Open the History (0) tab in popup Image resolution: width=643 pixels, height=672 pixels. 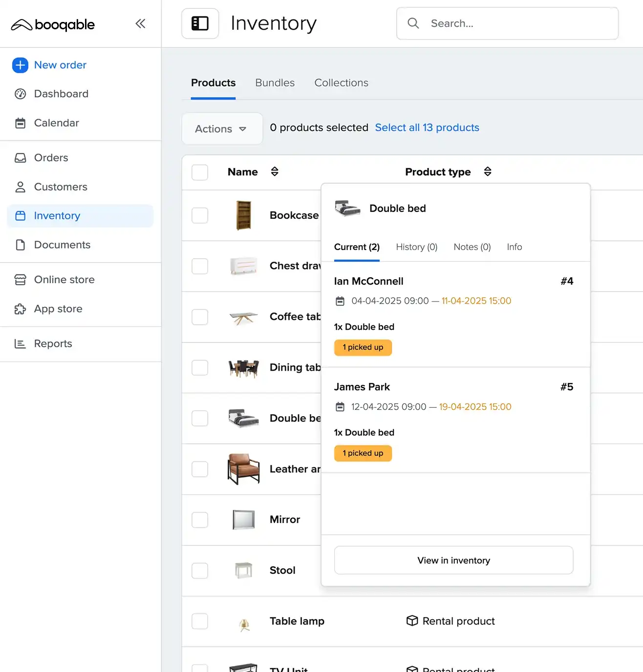416,247
